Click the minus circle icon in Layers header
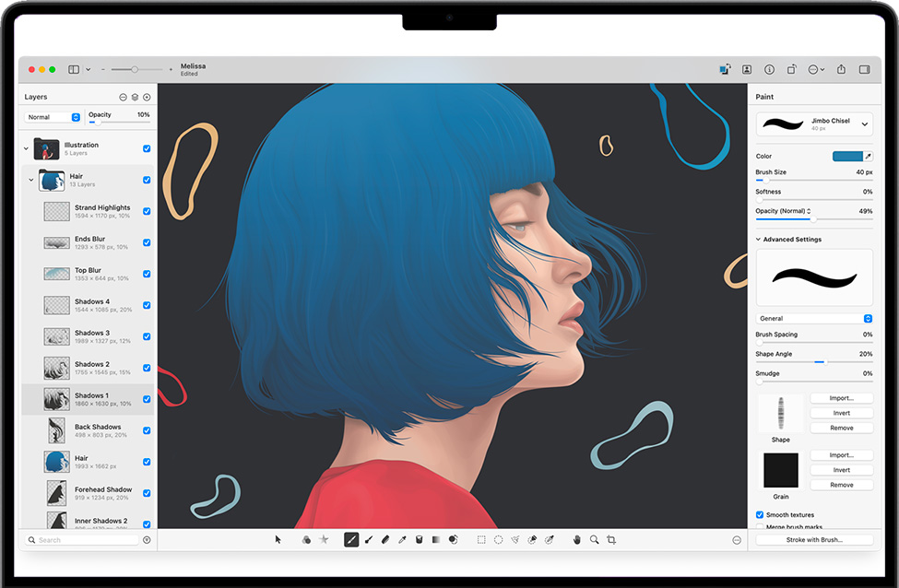 pos(123,98)
